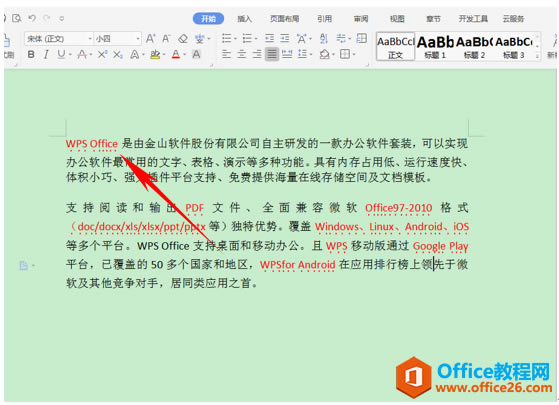Toggle bold formatting
Viewport: 559px width, 405px height.
[31, 55]
